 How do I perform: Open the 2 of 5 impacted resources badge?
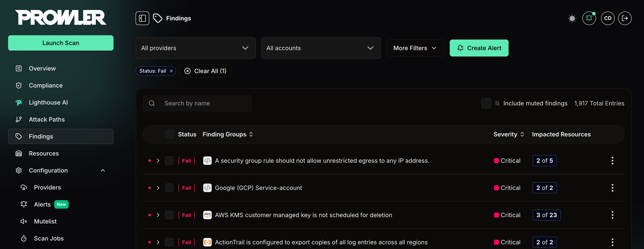545,160
